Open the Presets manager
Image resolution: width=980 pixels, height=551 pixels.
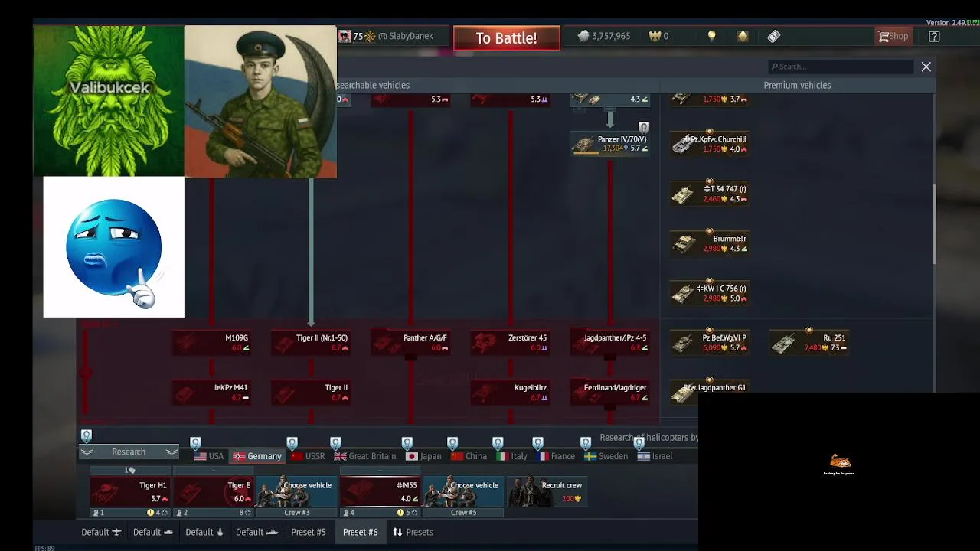413,532
